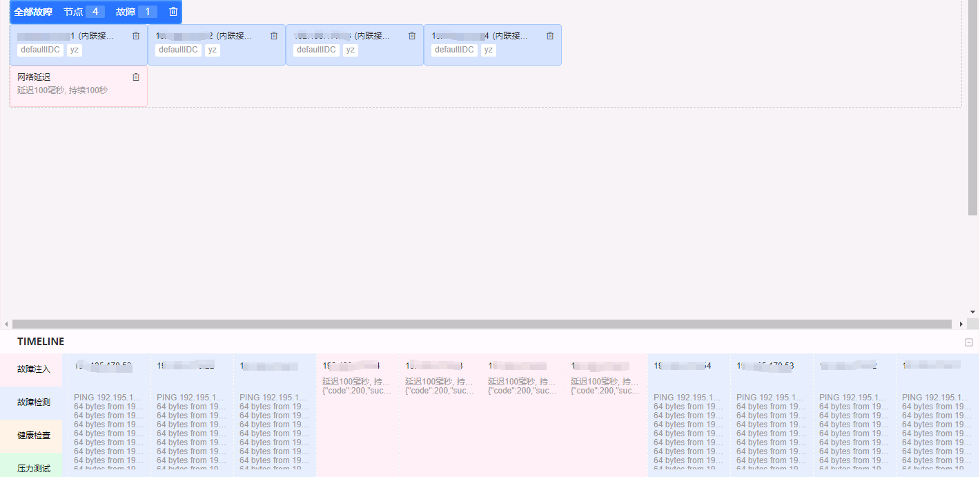The height and width of the screenshot is (477, 980).
Task: Delete all faults via header trash icon
Action: [x=173, y=12]
